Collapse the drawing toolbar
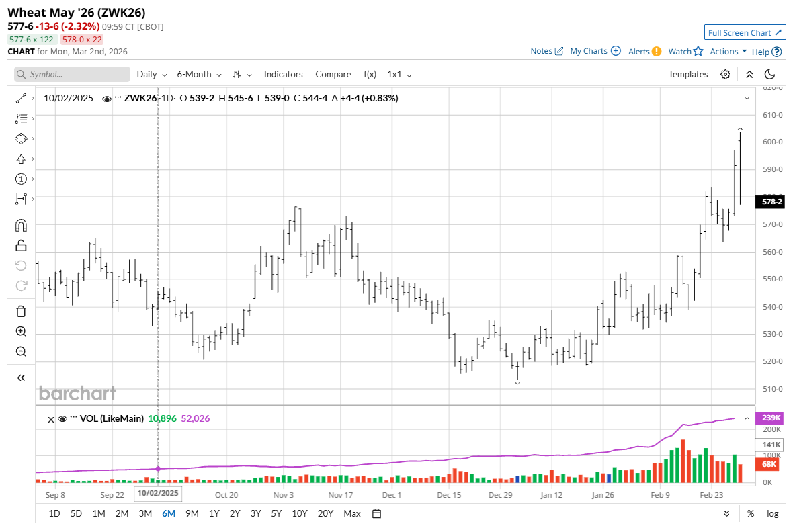 point(21,378)
